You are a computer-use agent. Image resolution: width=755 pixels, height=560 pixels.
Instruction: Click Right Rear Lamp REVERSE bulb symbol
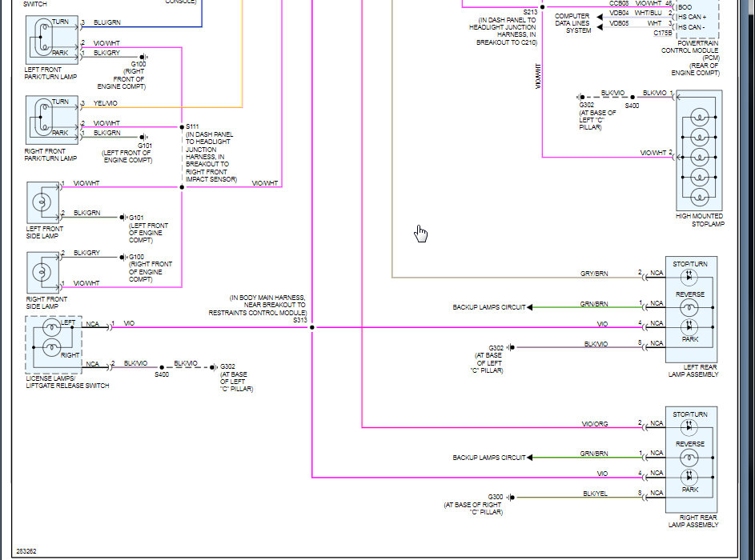tap(689, 457)
